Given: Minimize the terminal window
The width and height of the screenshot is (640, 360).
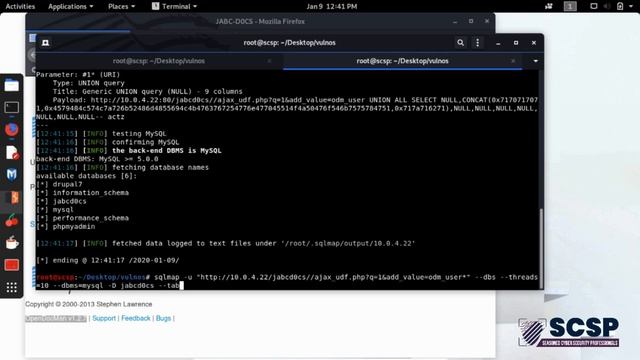Looking at the screenshot, I should [x=498, y=42].
